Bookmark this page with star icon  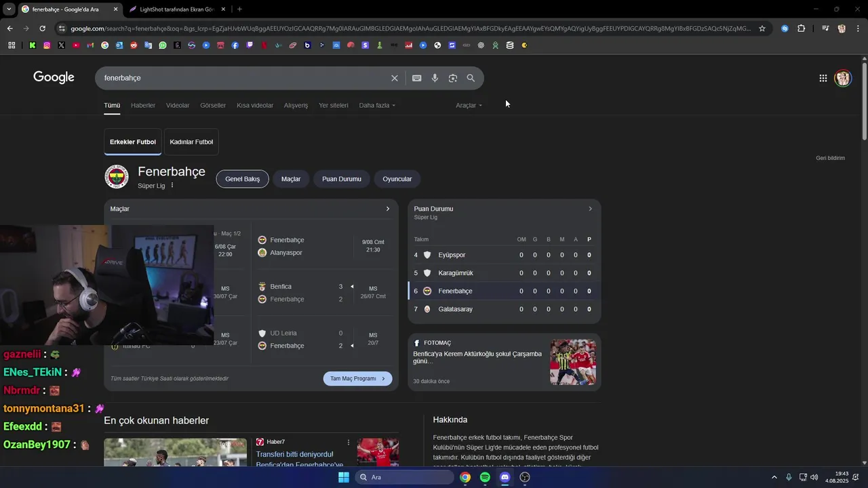point(762,28)
